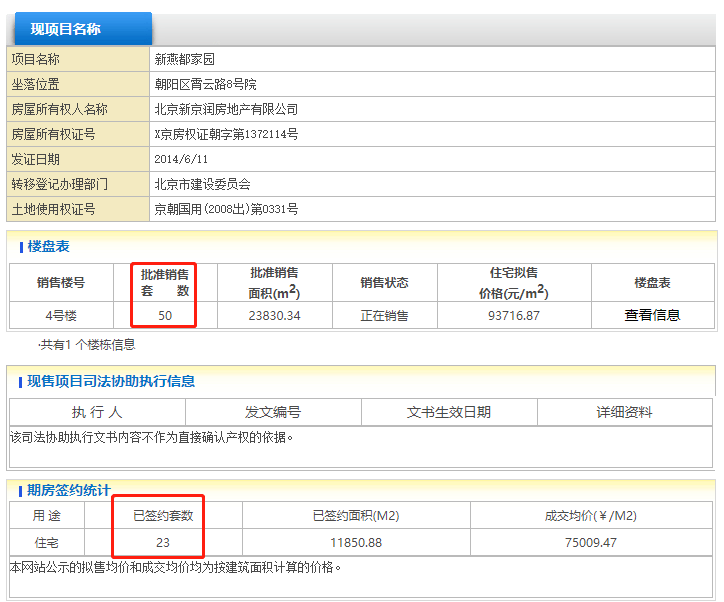Select the project name value 新燕都家园
This screenshot has height=602, width=724.
pyautogui.click(x=184, y=59)
